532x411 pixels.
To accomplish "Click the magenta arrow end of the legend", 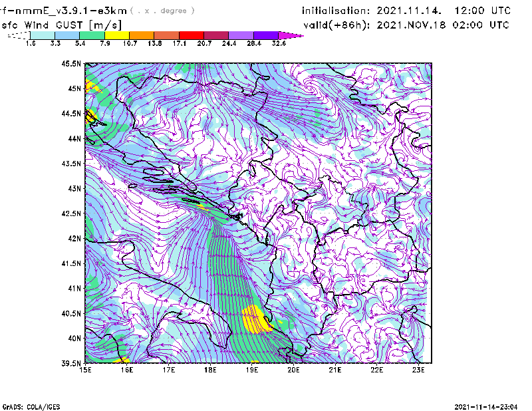I will [x=291, y=35].
